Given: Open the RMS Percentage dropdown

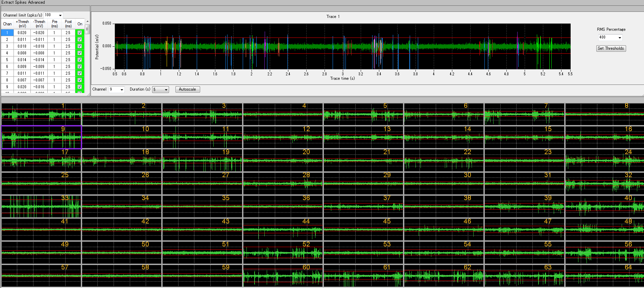Looking at the screenshot, I should click(x=620, y=38).
